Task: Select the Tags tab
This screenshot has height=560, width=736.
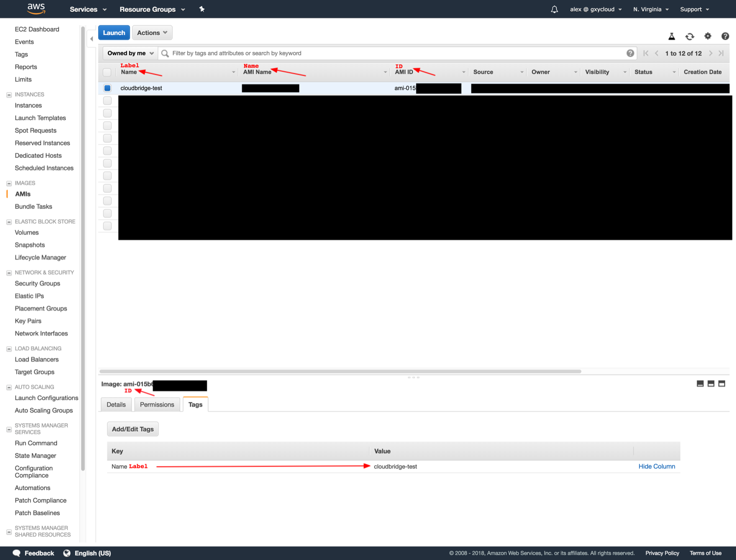Action: click(195, 405)
